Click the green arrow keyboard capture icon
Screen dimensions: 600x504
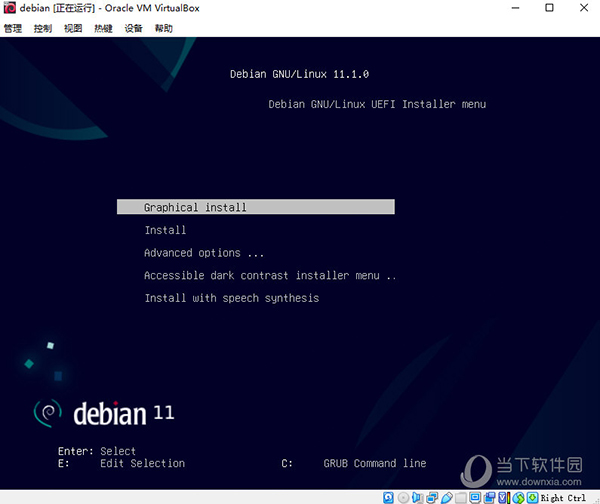(532, 497)
